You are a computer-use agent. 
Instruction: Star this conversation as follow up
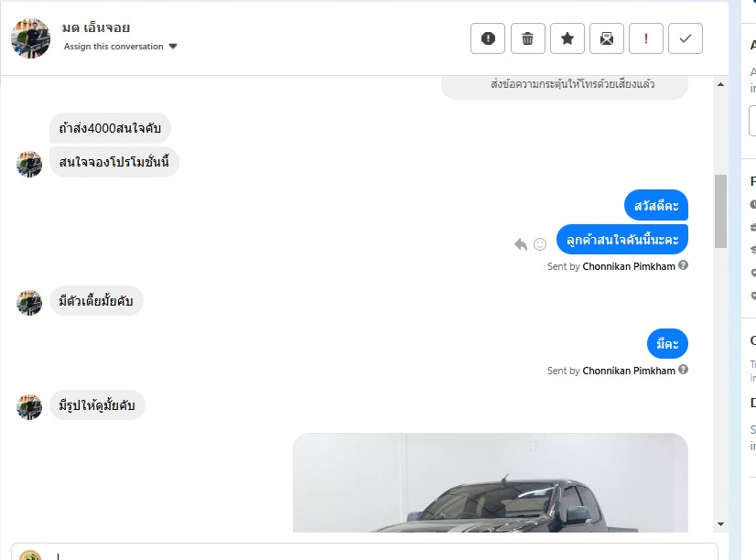tap(567, 38)
